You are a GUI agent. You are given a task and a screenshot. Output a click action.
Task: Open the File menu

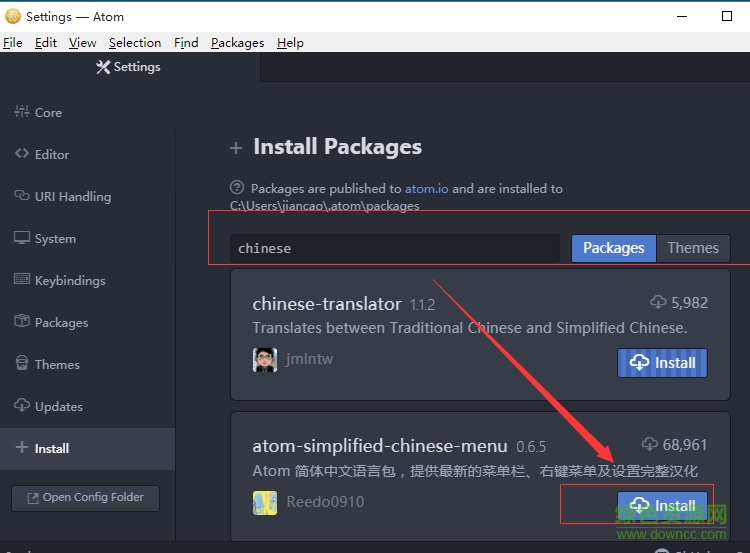[x=13, y=43]
